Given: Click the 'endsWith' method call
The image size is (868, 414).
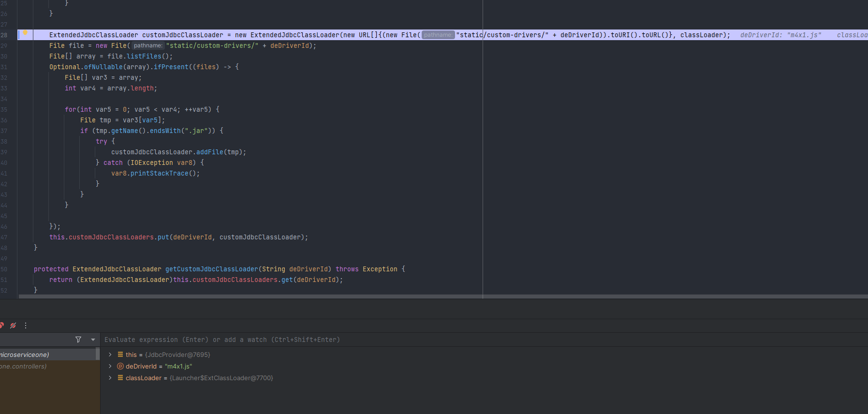Looking at the screenshot, I should [x=165, y=131].
